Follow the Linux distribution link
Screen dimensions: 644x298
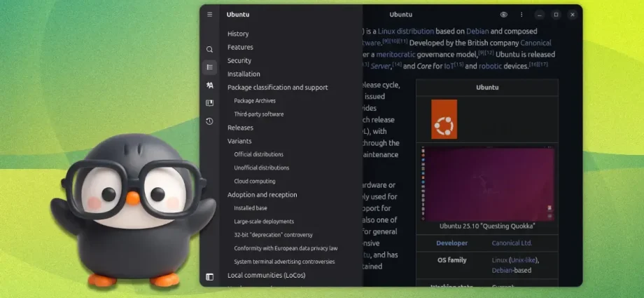tap(406, 31)
